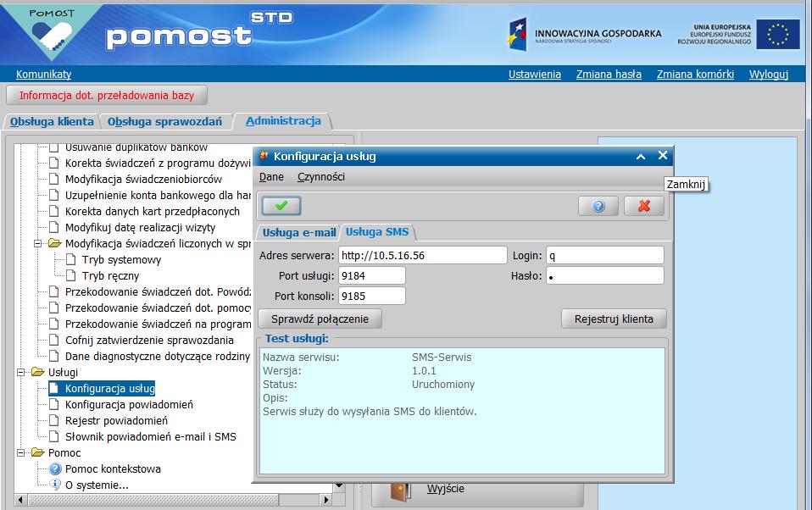Click the O systemie info icon
This screenshot has width=812, height=510.
pyautogui.click(x=55, y=485)
